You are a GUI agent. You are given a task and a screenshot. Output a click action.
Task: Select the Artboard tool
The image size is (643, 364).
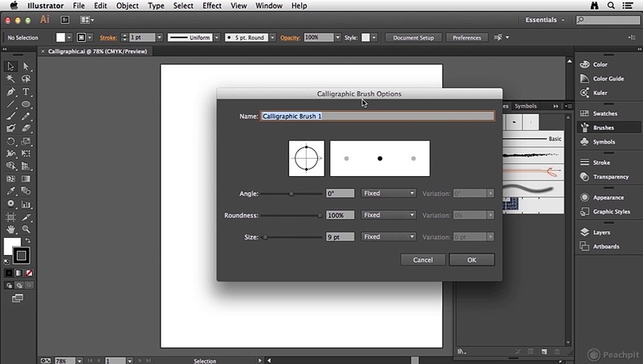point(11,217)
